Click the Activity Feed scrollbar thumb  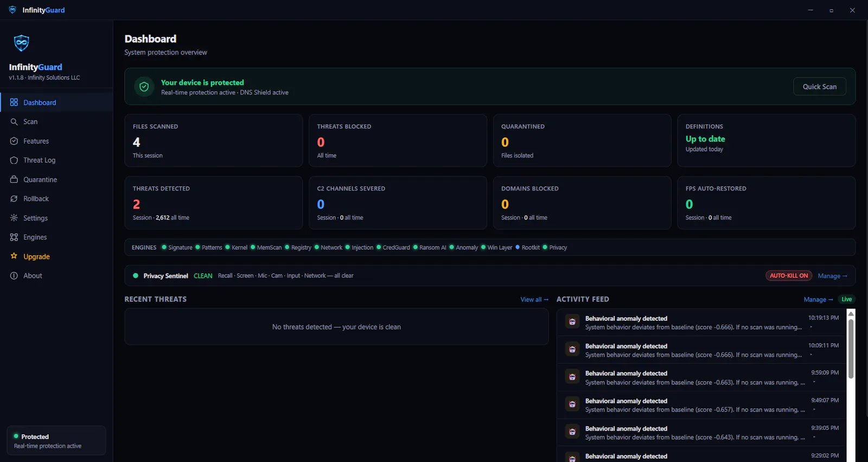(x=851, y=349)
